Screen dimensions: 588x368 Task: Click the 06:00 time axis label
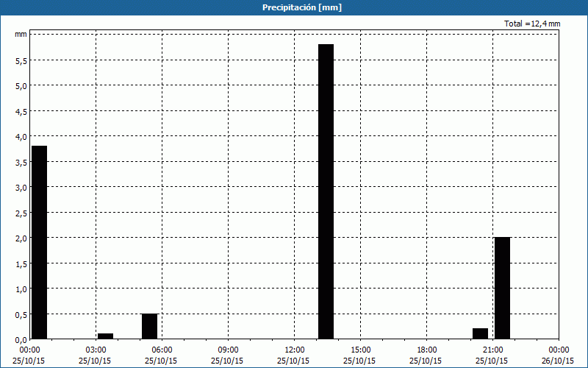pyautogui.click(x=162, y=350)
